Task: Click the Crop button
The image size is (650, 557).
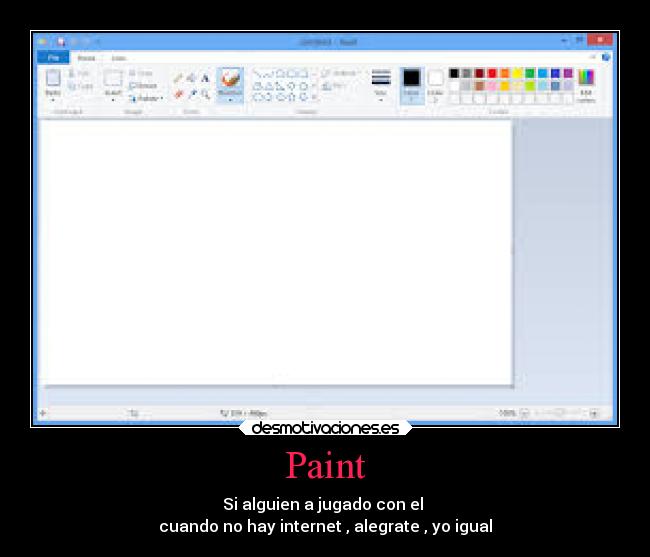Action: 141,73
